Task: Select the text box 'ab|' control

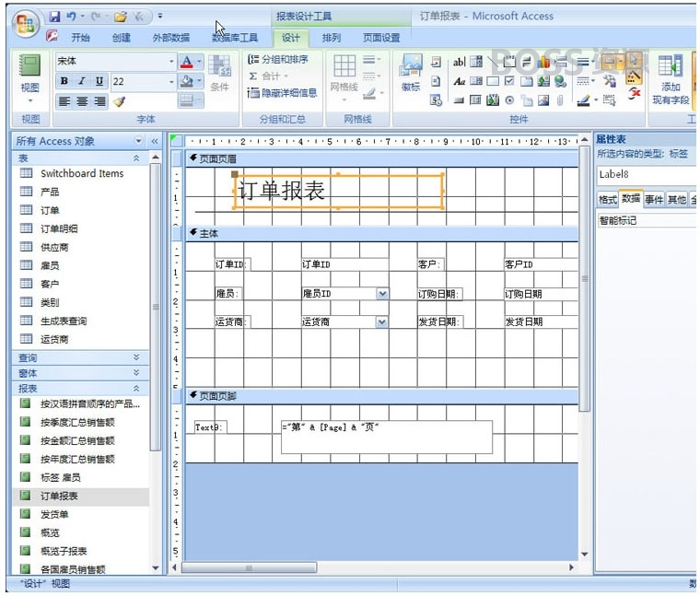Action: pyautogui.click(x=460, y=62)
